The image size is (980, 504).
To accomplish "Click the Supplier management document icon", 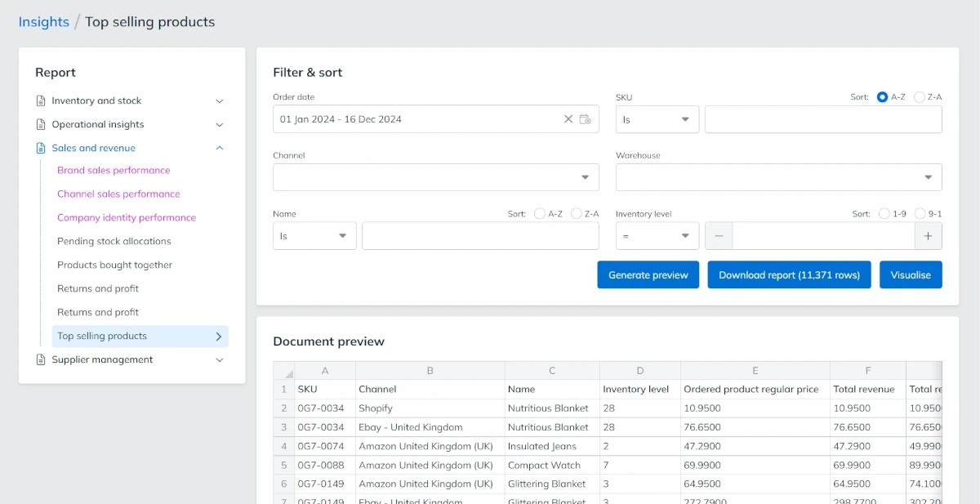I will [41, 359].
